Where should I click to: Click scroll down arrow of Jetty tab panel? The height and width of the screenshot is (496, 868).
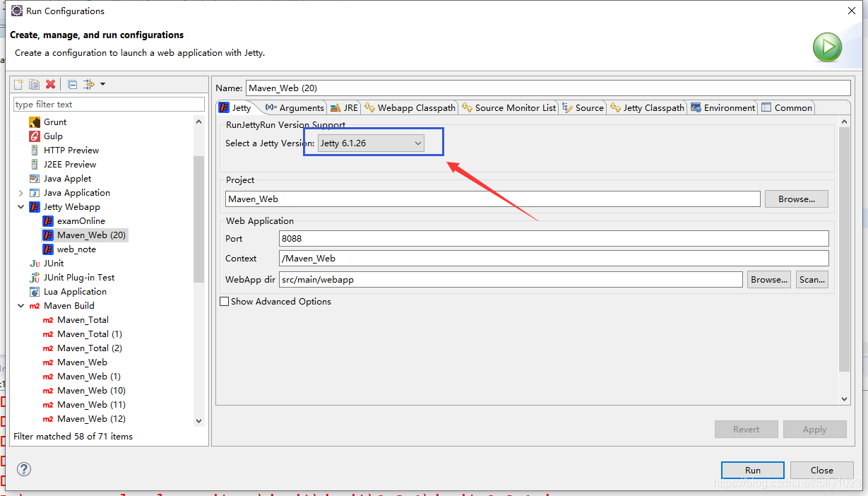tap(845, 399)
